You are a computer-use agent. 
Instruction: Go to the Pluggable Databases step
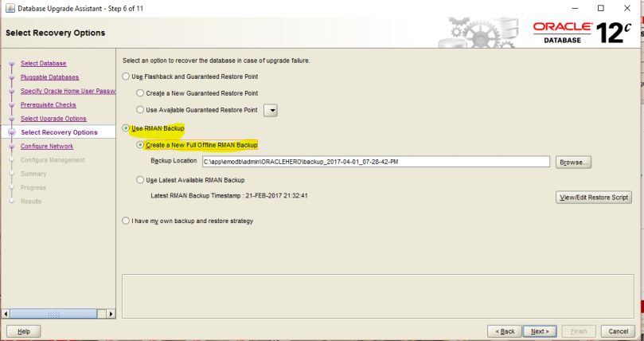[49, 77]
